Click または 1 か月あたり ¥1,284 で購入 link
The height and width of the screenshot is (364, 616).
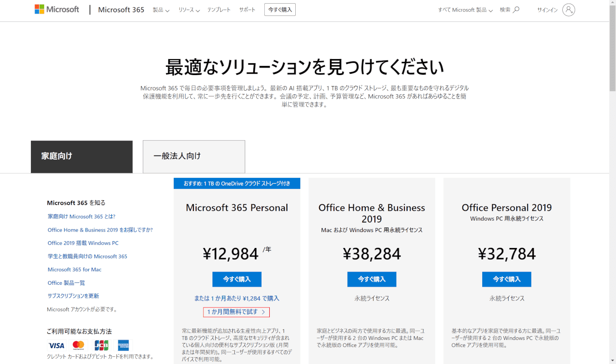[x=237, y=298]
